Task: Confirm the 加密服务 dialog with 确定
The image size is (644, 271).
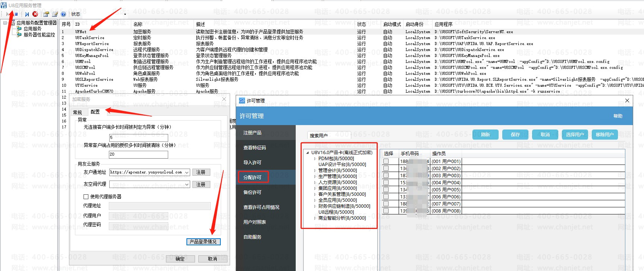Action: point(180,259)
